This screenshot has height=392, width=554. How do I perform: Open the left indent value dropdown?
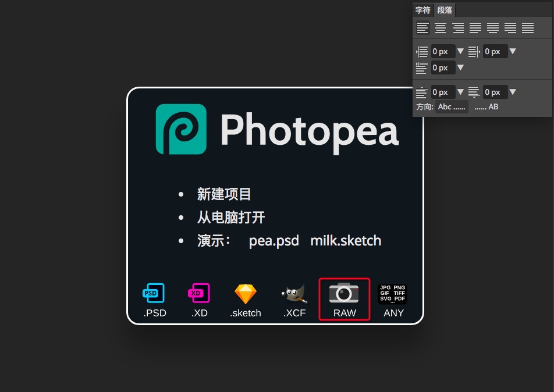click(460, 51)
